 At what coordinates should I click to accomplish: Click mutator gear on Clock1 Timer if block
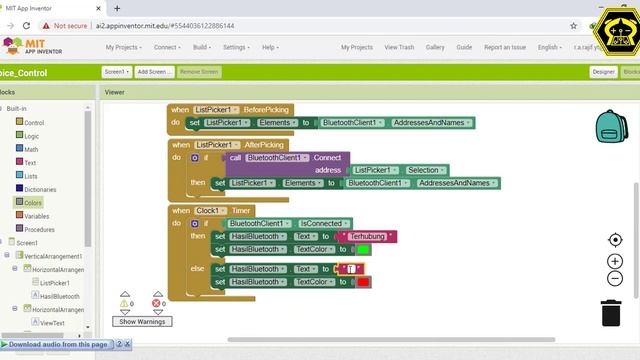195,224
